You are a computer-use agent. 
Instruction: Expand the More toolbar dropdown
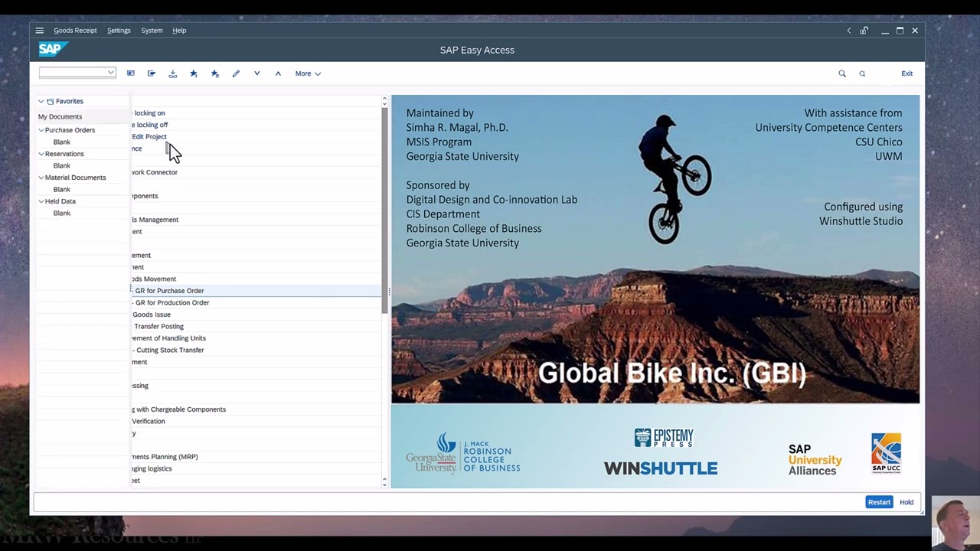tap(308, 73)
